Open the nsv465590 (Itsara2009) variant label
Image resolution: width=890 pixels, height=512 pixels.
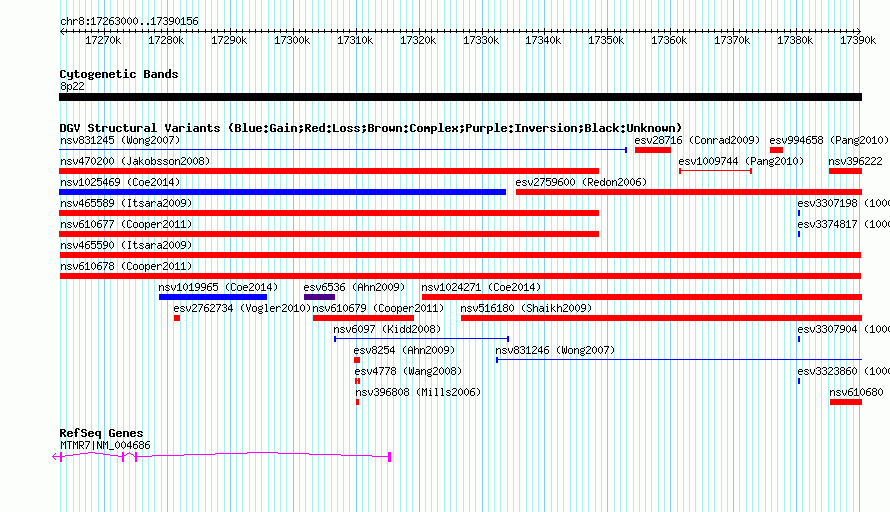click(126, 245)
